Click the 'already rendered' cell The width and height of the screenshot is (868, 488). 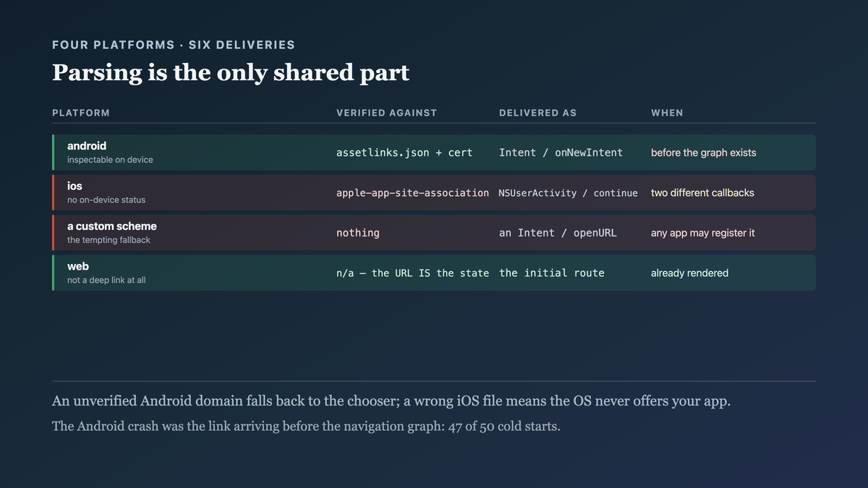coord(690,273)
